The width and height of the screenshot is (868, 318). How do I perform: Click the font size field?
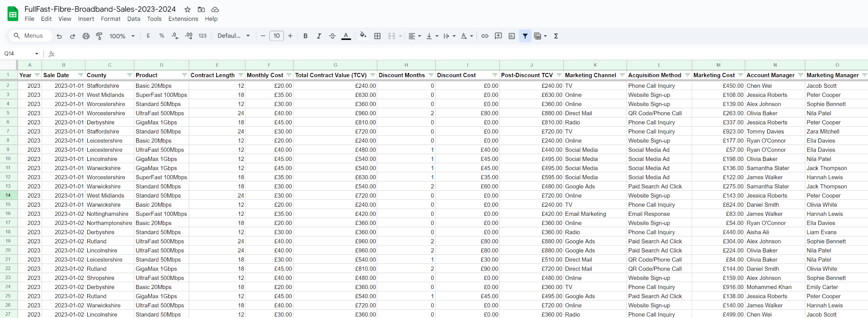[277, 36]
